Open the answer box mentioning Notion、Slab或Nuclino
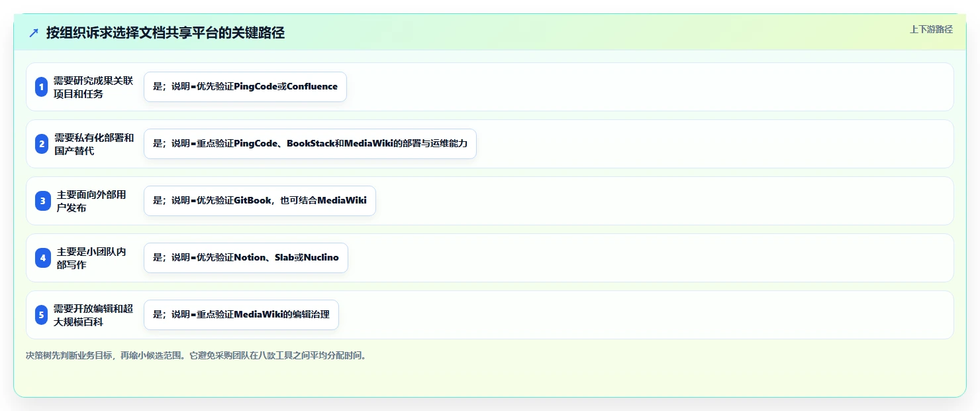Viewport: 980px width, 411px height. 246,258
